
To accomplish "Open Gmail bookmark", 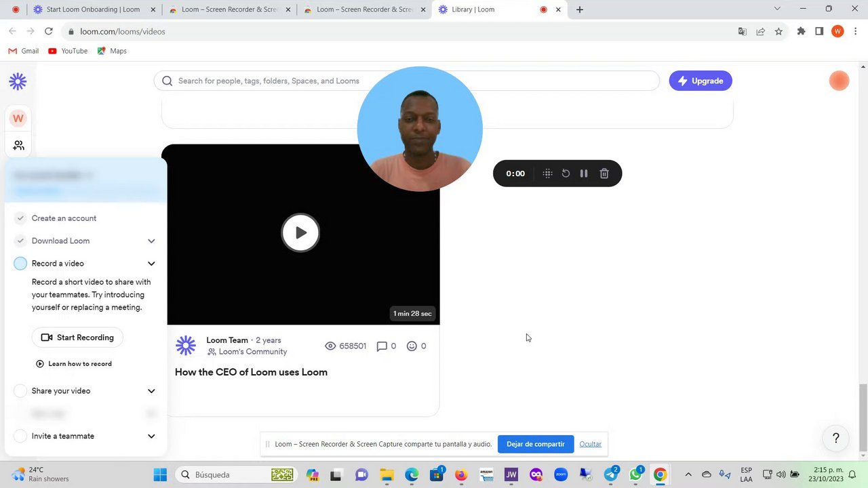I will coord(23,51).
